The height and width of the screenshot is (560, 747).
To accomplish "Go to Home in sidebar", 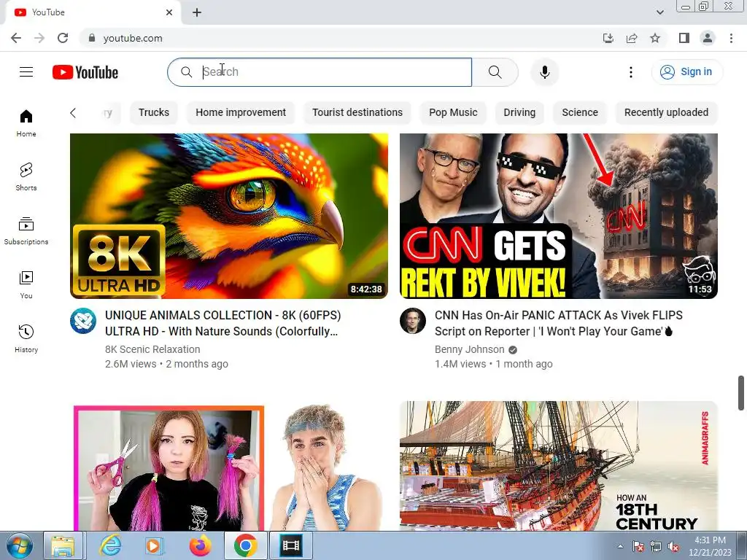I will 26,123.
